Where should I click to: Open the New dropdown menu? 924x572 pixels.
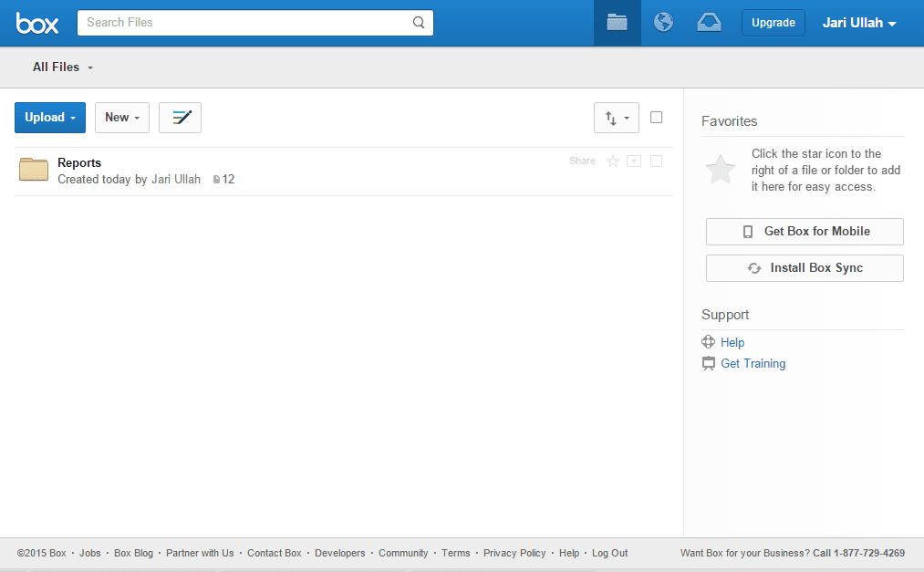[x=122, y=117]
